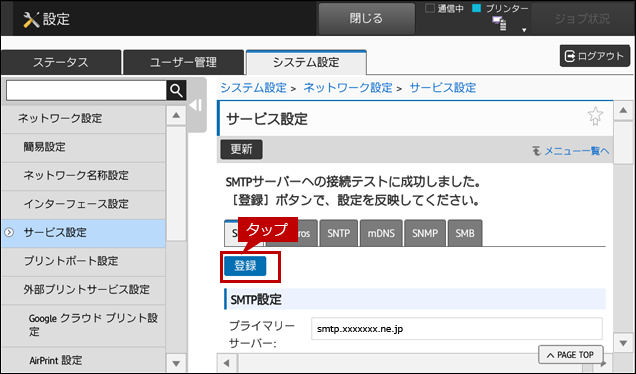The width and height of the screenshot is (636, 374).
Task: Click the blue 登録 button
Action: point(245,266)
